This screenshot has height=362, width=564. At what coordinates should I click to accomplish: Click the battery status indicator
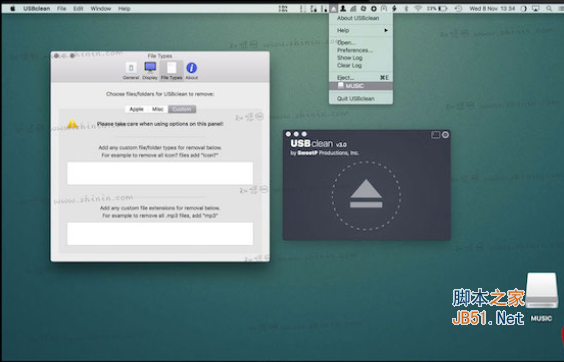pos(437,8)
